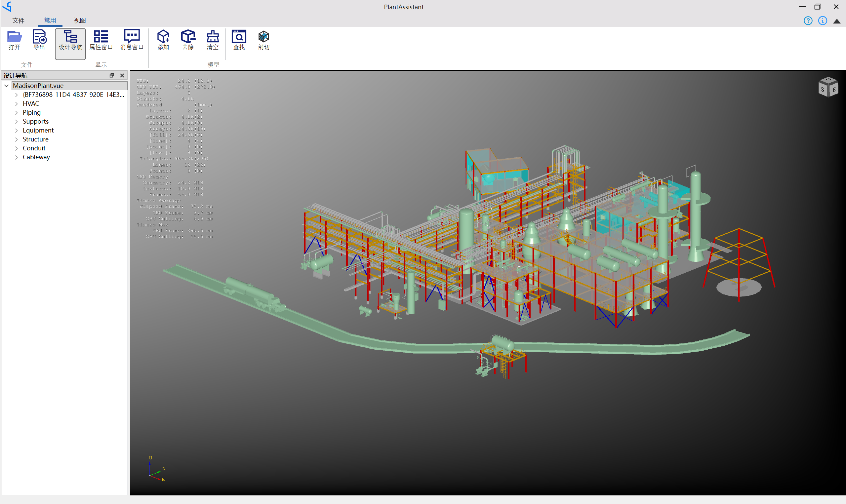Open the 文件 menu tab
This screenshot has height=504, width=846.
tap(18, 20)
